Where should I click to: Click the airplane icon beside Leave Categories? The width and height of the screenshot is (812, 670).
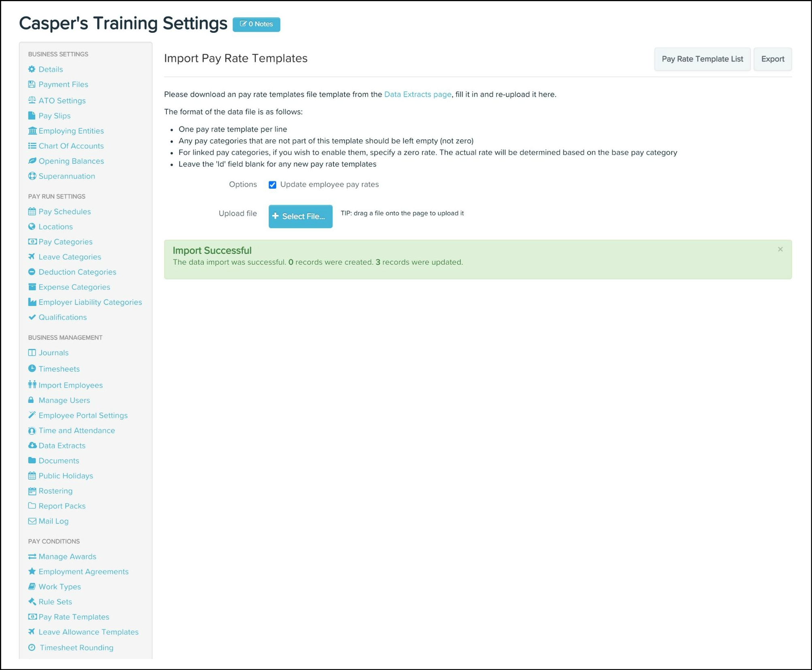coord(32,257)
